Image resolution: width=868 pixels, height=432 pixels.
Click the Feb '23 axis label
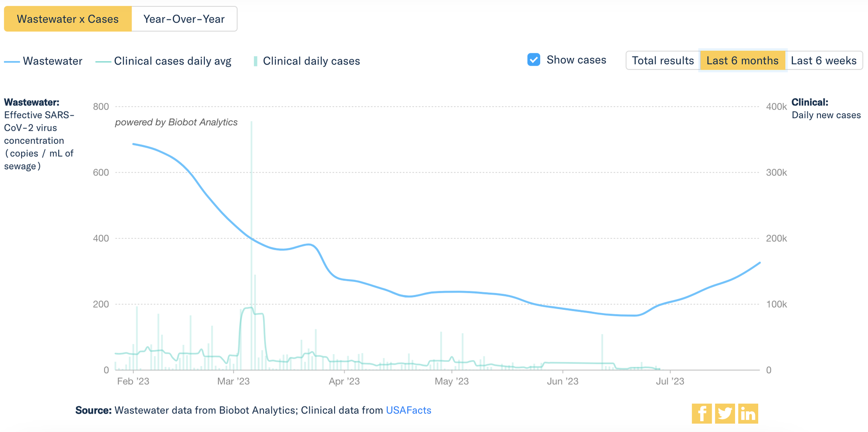point(133,381)
